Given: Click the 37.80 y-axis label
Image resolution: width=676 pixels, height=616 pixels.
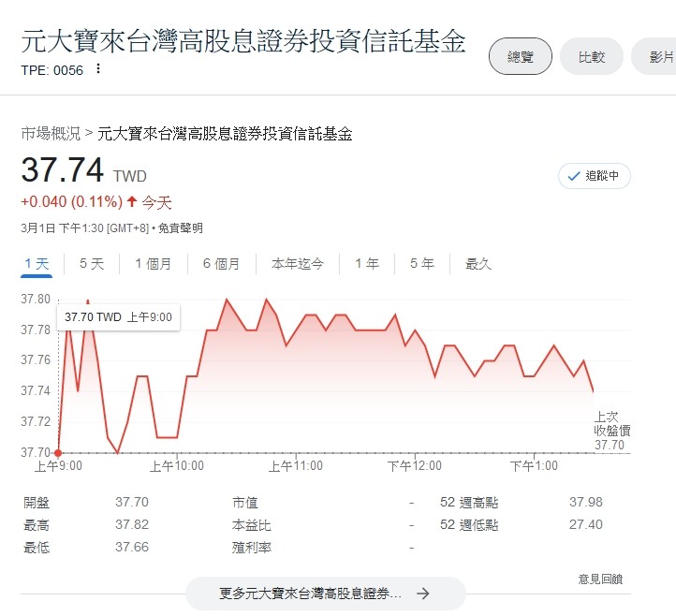Looking at the screenshot, I should pyautogui.click(x=36, y=300).
